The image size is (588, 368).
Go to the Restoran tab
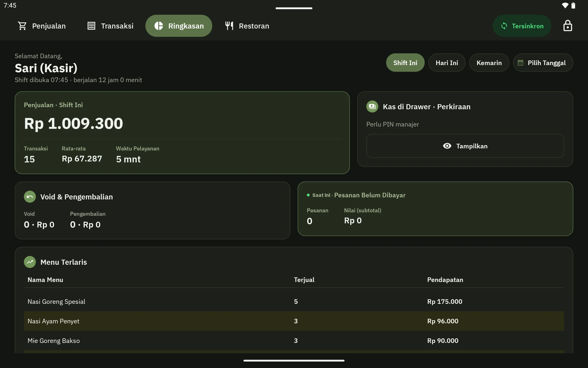pos(247,26)
